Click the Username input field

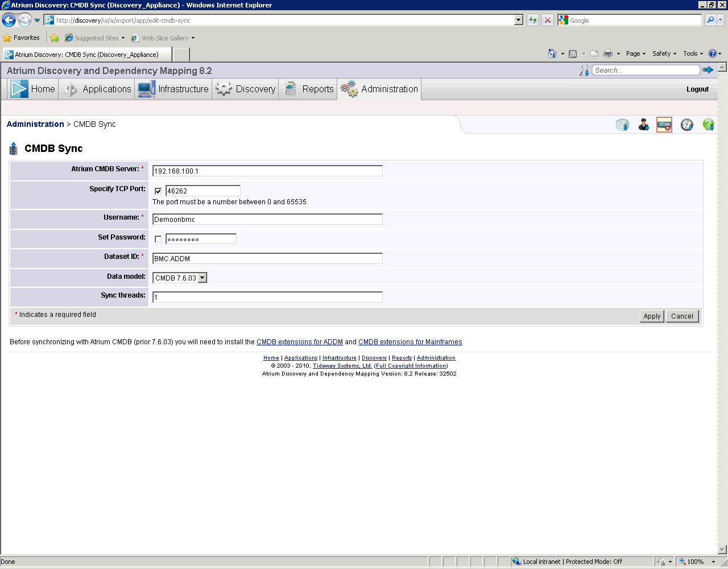point(267,219)
